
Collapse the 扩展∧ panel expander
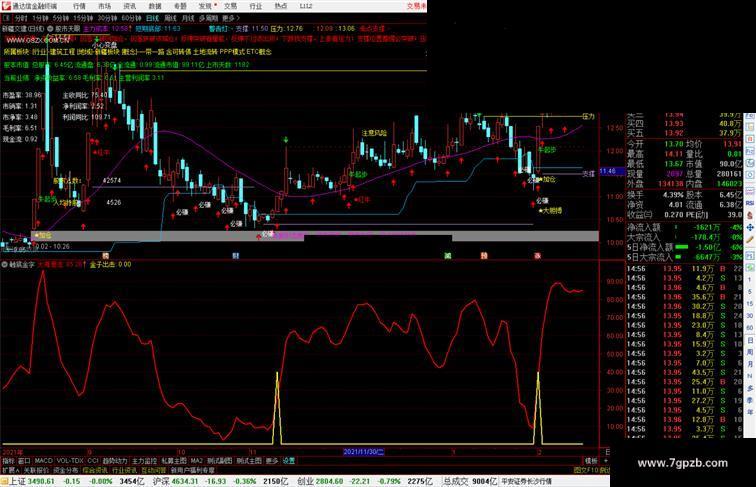[11, 470]
